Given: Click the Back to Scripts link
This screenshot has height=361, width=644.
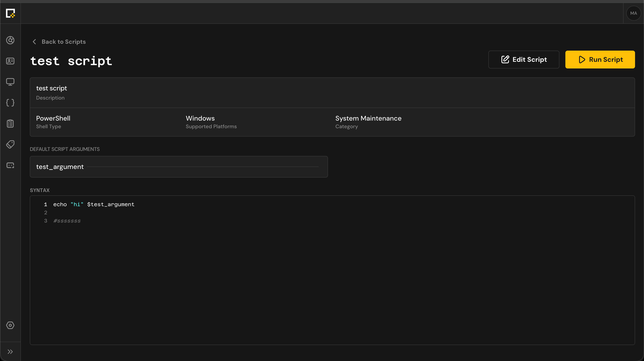Looking at the screenshot, I should [x=64, y=42].
